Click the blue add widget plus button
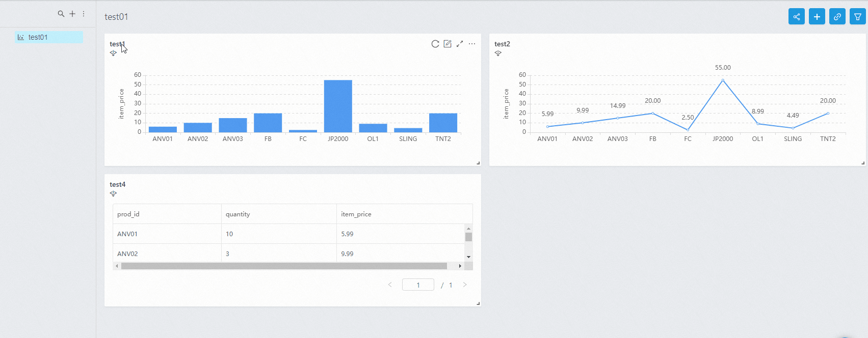 817,16
